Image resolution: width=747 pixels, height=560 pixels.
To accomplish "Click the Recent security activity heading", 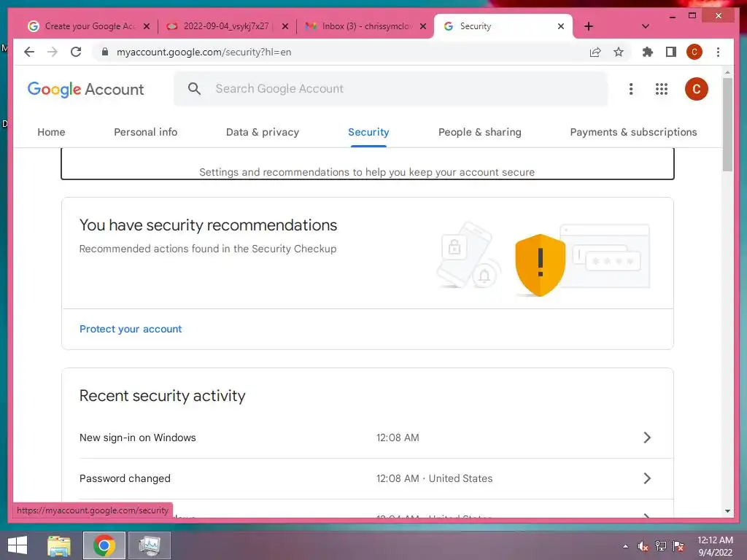I will [x=163, y=396].
